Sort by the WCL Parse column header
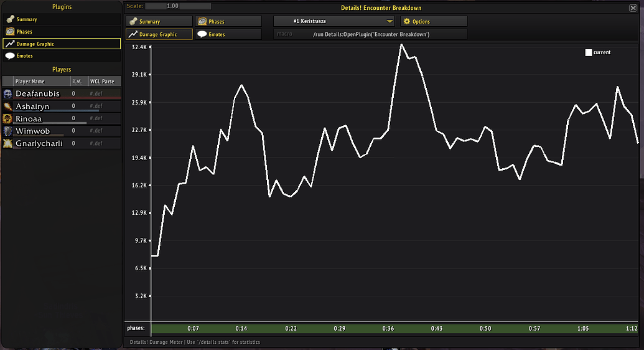644x350 pixels. coord(102,82)
